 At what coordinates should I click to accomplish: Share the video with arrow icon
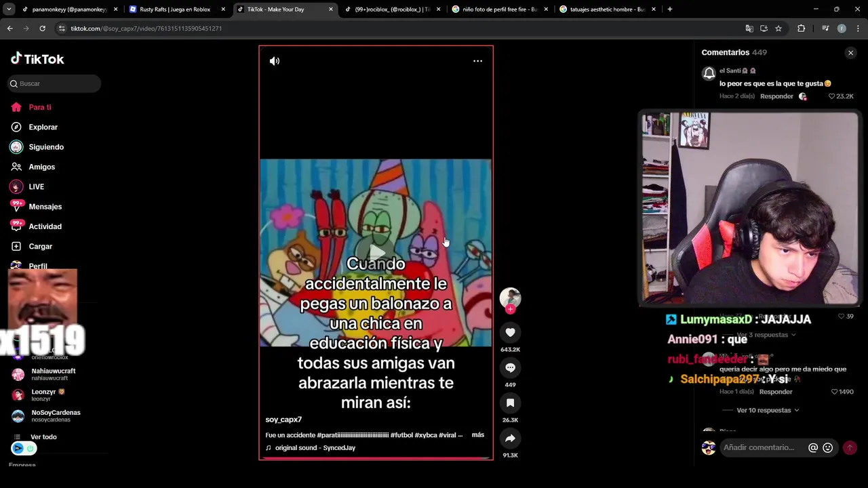(510, 438)
